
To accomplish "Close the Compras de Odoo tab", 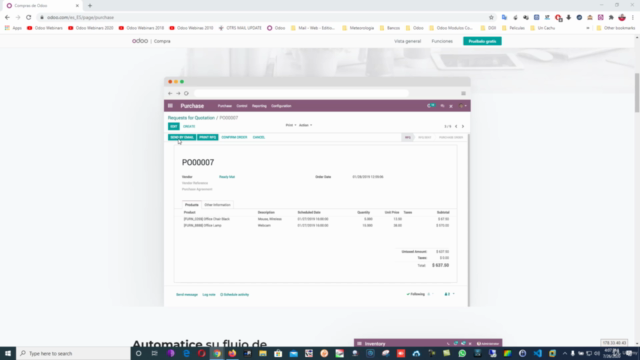I will (x=77, y=6).
